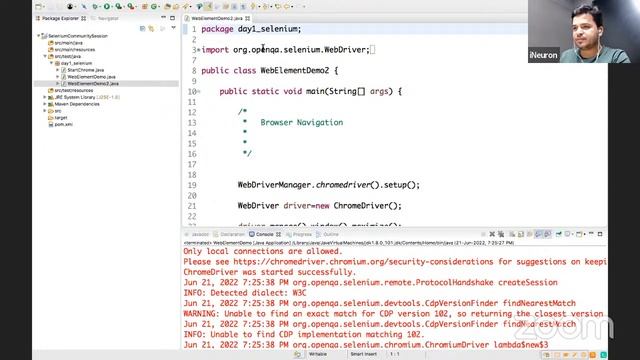The width and height of the screenshot is (640, 360).
Task: Open the Package Explorer view menu arrow
Action: tap(173, 28)
